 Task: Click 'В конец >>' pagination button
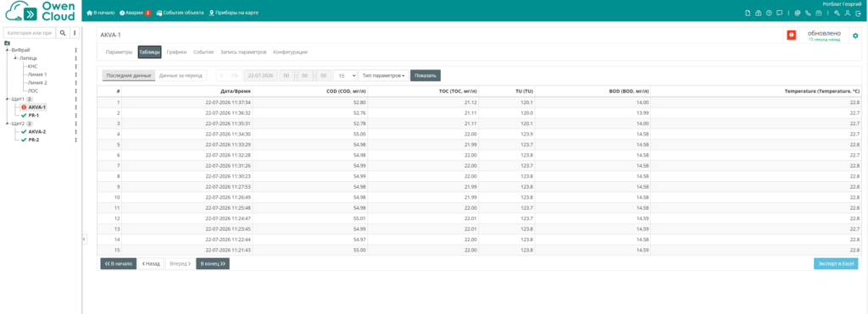tap(213, 264)
